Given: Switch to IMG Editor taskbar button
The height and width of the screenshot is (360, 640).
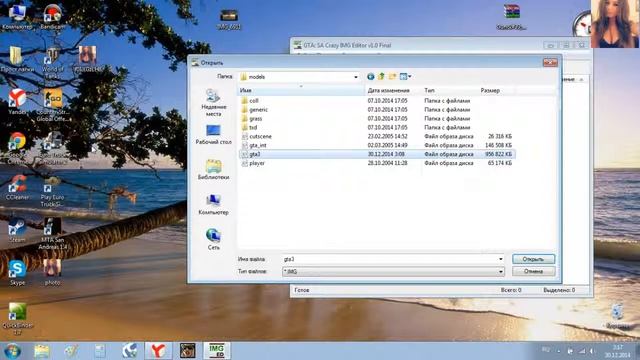Looking at the screenshot, I should tap(217, 351).
